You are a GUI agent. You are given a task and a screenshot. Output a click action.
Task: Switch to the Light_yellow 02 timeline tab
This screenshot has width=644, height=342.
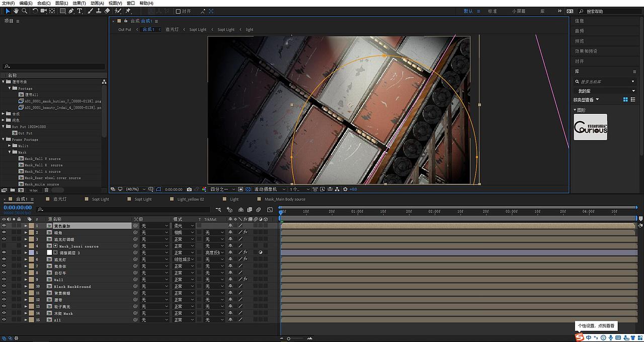pyautogui.click(x=190, y=199)
